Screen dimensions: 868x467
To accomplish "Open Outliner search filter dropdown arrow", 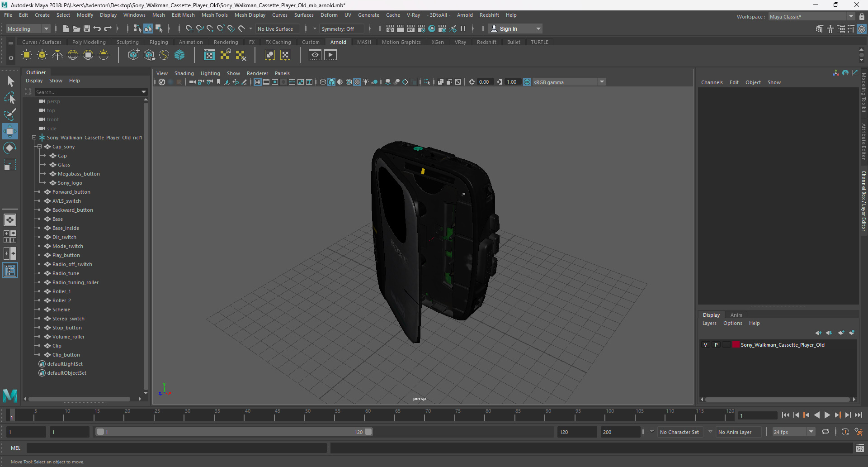I will point(144,92).
